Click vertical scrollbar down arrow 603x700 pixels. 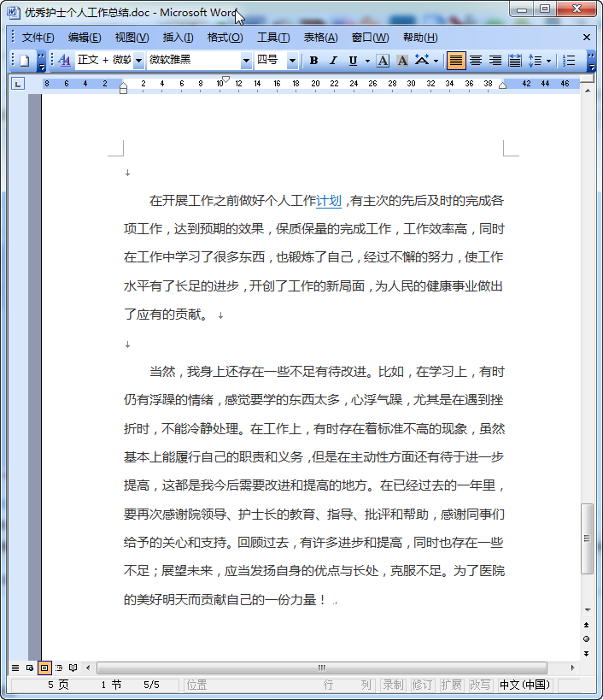click(x=588, y=609)
